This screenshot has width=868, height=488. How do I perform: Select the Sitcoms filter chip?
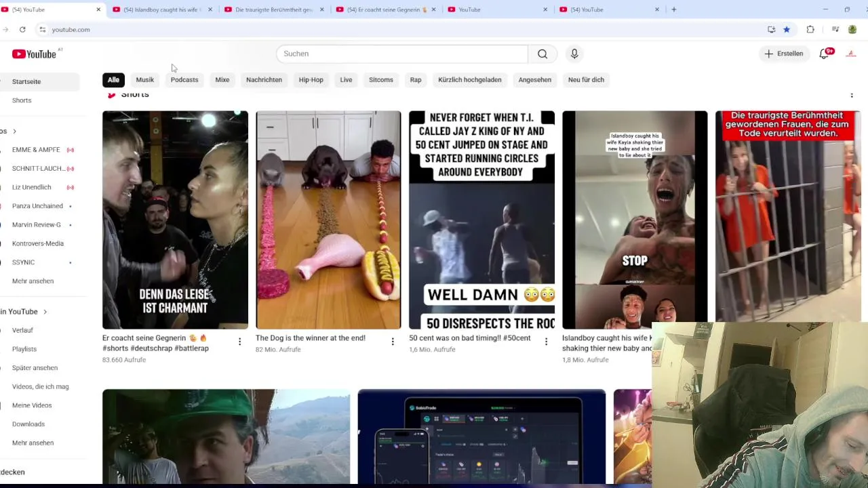[x=381, y=80]
